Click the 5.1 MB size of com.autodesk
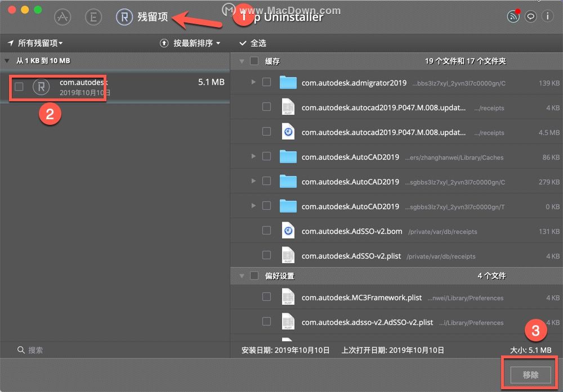 tap(211, 82)
